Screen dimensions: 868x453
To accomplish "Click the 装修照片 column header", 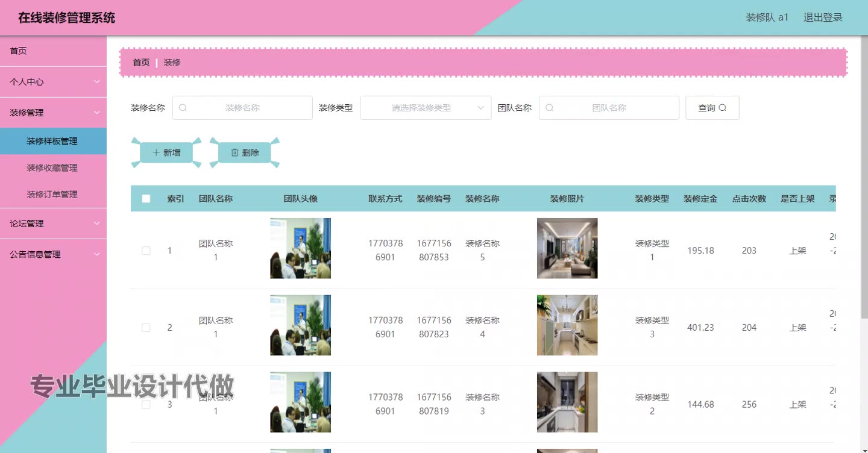I will pyautogui.click(x=567, y=199).
